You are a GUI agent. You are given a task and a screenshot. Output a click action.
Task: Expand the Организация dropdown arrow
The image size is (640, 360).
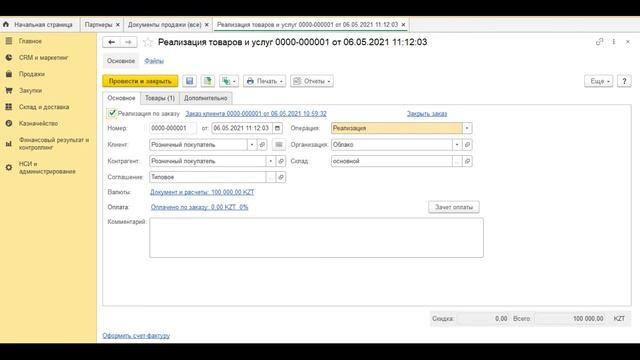(457, 144)
